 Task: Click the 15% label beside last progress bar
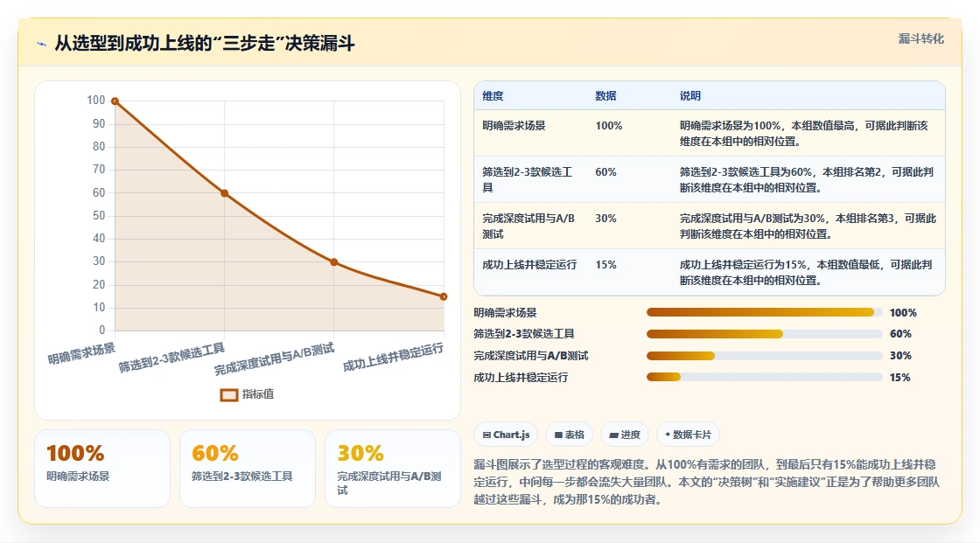point(900,378)
